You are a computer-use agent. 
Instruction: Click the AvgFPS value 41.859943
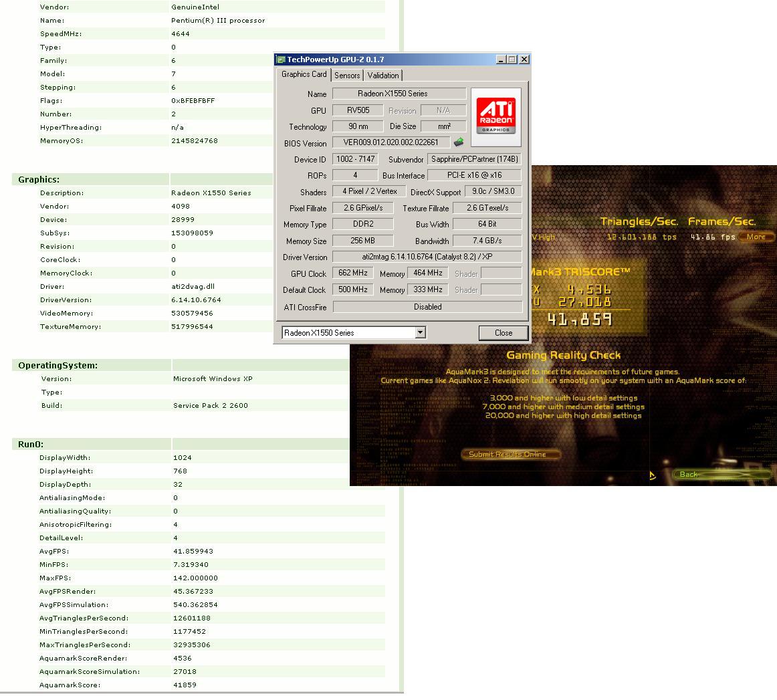pyautogui.click(x=193, y=551)
